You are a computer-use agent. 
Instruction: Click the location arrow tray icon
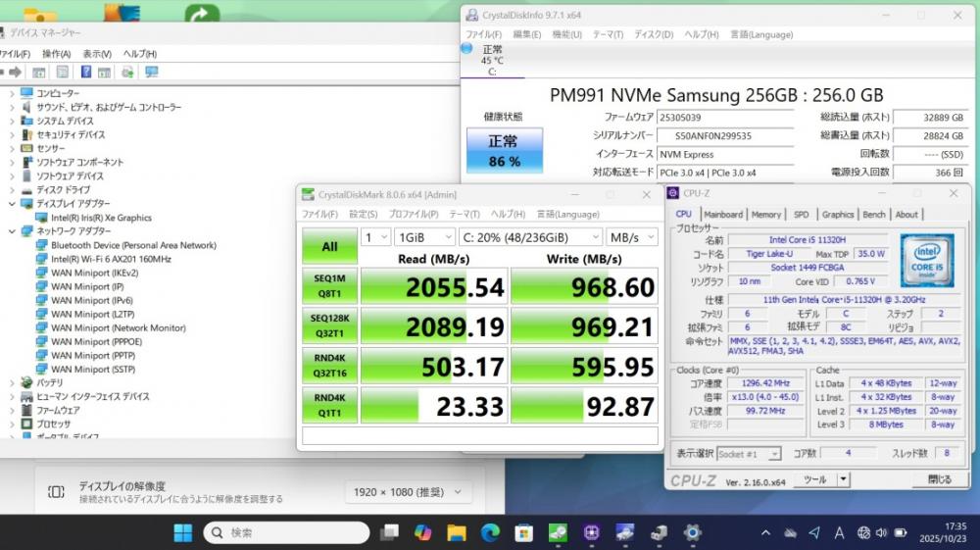coord(814,532)
